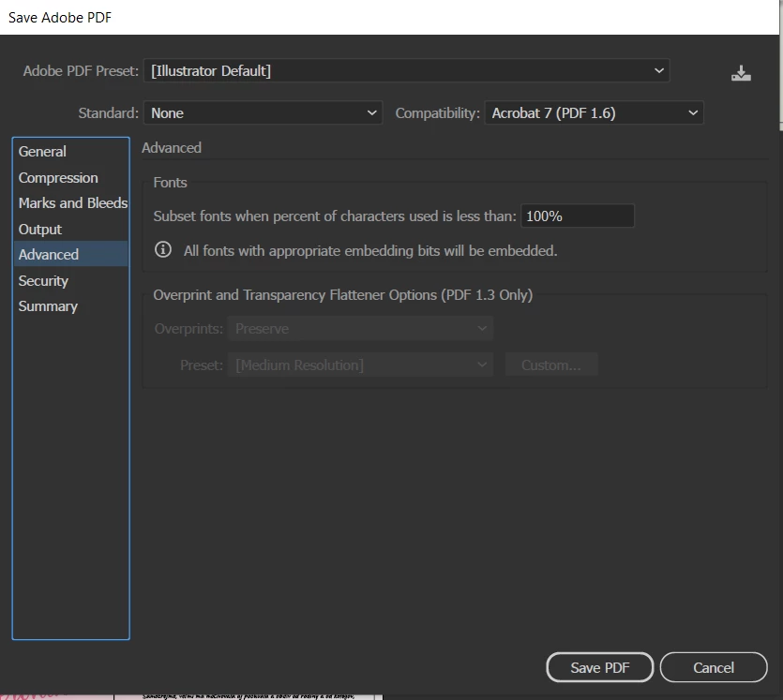Select the Advanced category
The height and width of the screenshot is (700, 783).
pyautogui.click(x=70, y=255)
